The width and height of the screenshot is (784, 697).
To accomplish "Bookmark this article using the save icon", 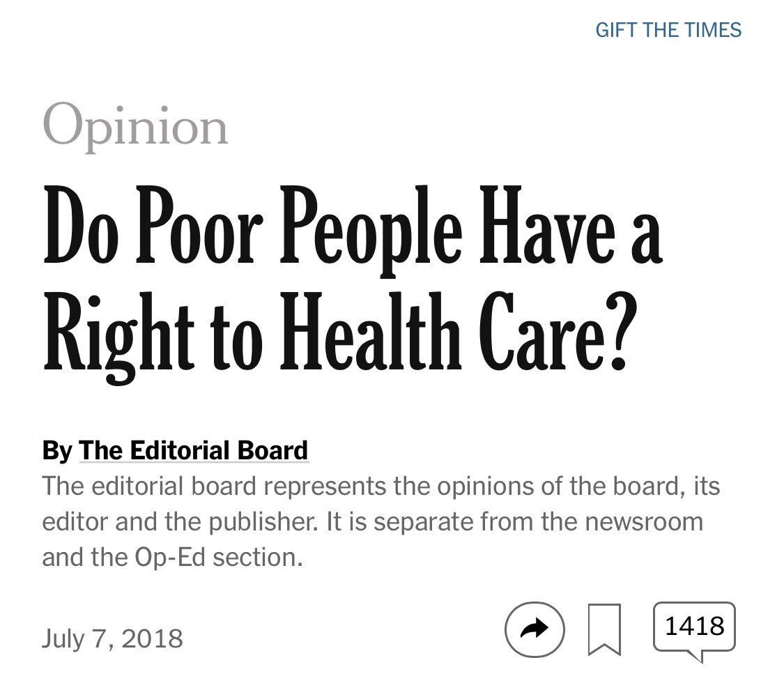I will tap(605, 629).
